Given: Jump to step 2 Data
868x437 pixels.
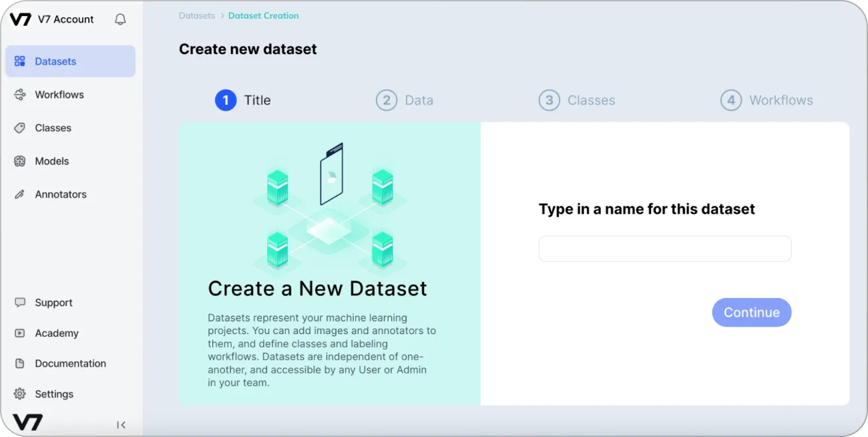Looking at the screenshot, I should [x=387, y=100].
